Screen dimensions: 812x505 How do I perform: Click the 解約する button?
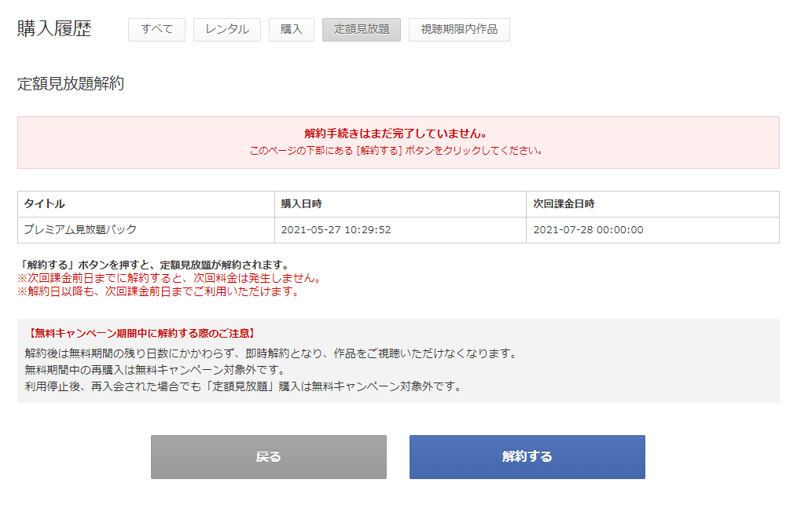[527, 457]
